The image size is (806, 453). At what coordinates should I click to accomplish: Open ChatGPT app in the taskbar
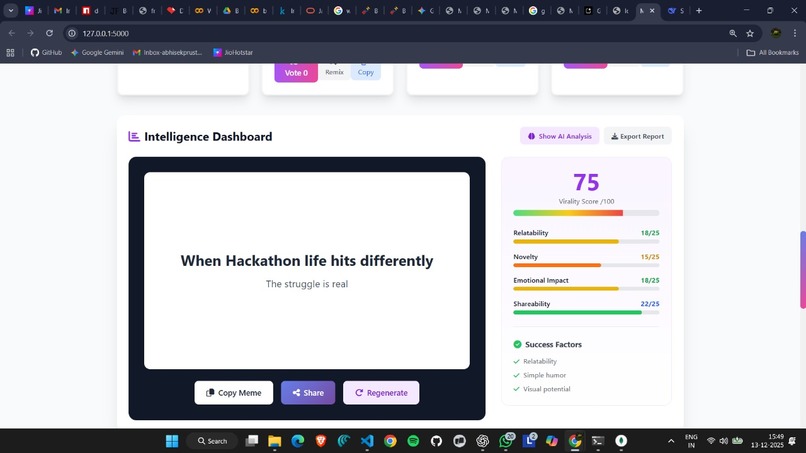(482, 441)
